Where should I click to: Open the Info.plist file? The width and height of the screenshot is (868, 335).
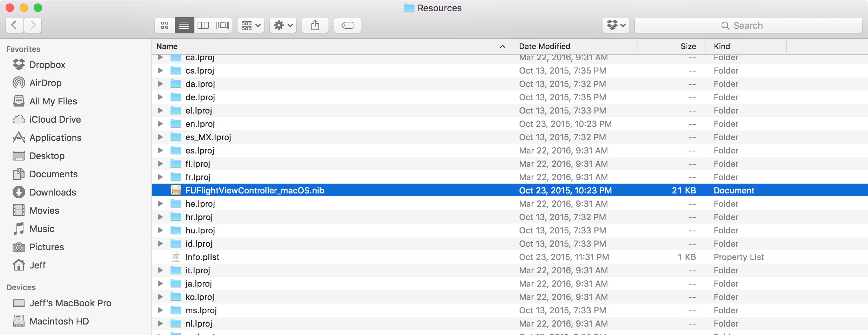(202, 257)
